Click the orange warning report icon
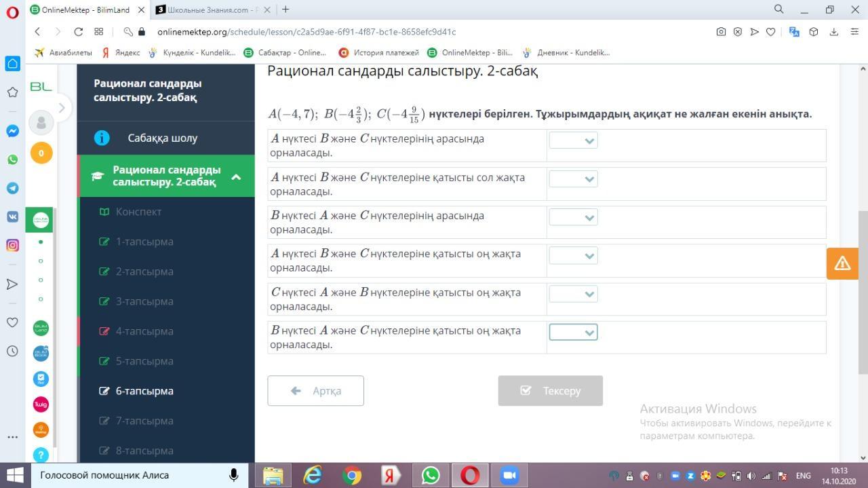The image size is (868, 488). click(x=842, y=263)
